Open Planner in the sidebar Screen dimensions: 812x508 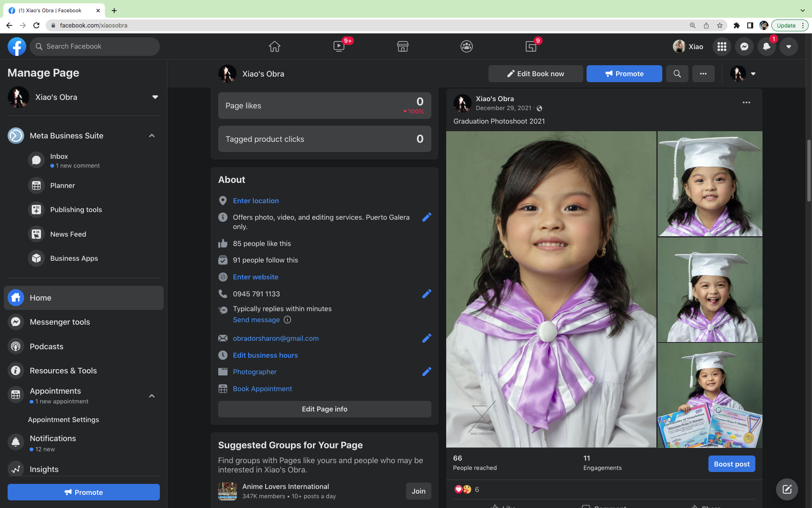click(93, 185)
